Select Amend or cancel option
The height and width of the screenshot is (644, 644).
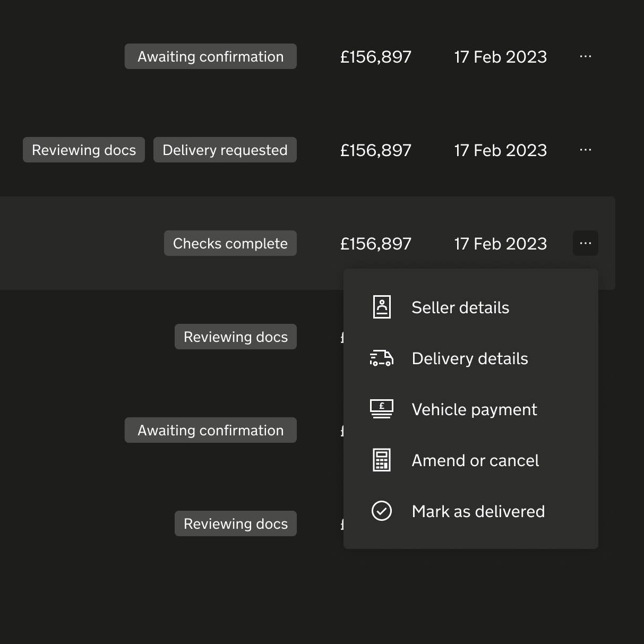475,460
